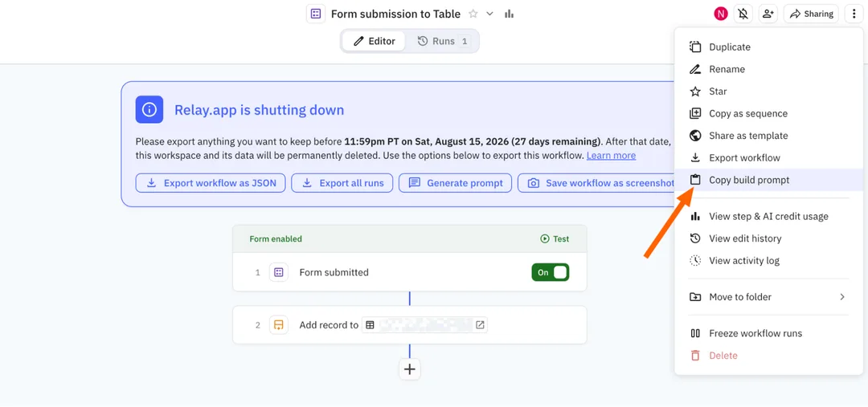Image resolution: width=868 pixels, height=407 pixels.
Task: Open View step & AI credit usage
Action: [x=769, y=216]
